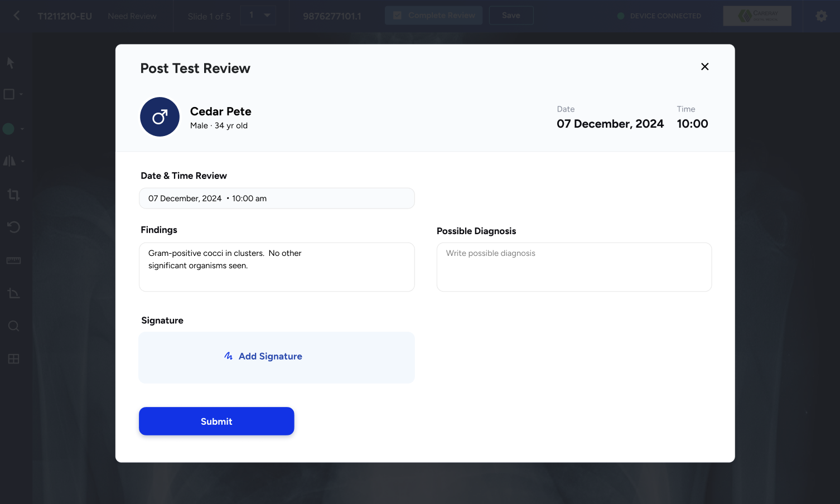Close the Post Test Review dialog

(704, 66)
